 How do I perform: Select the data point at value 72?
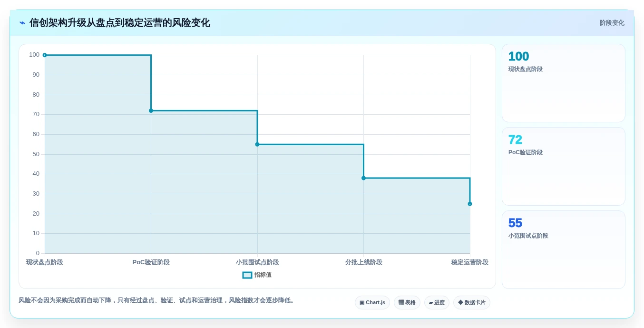[151, 110]
